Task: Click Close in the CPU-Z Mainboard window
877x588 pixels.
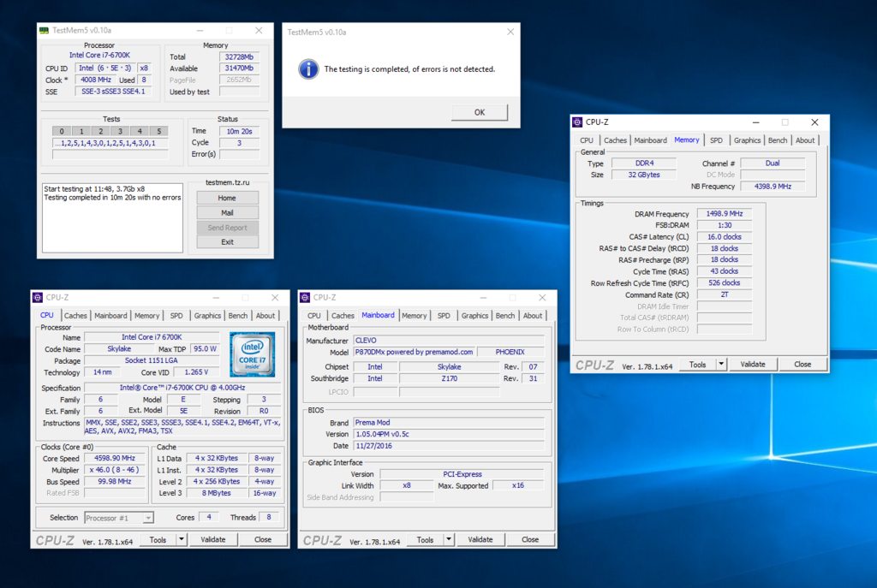Action: pyautogui.click(x=530, y=540)
